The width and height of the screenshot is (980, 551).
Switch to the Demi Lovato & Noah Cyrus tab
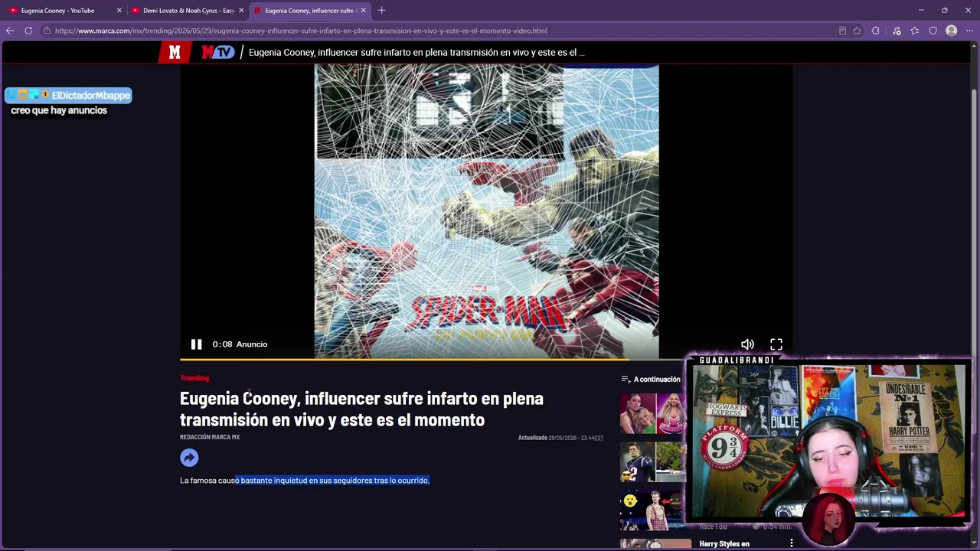[187, 11]
